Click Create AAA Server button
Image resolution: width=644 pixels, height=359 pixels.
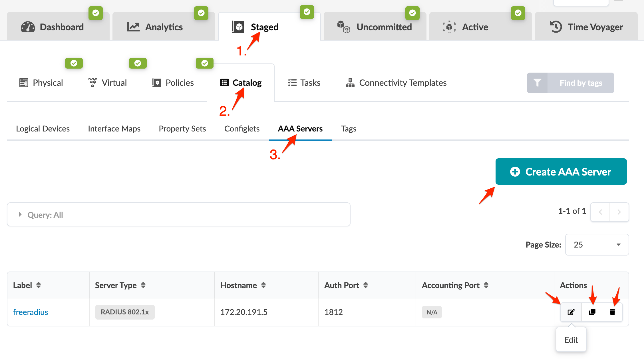(561, 171)
